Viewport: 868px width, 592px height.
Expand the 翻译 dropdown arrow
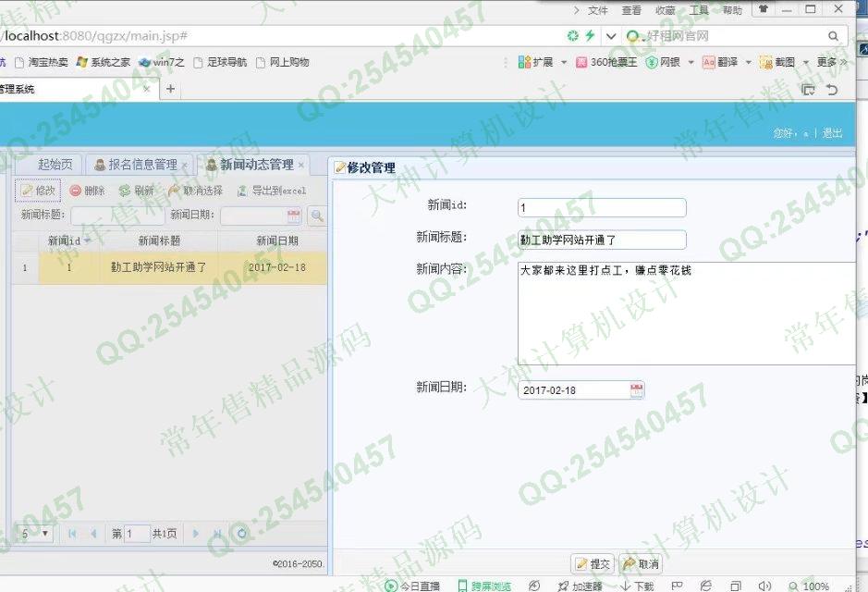748,62
